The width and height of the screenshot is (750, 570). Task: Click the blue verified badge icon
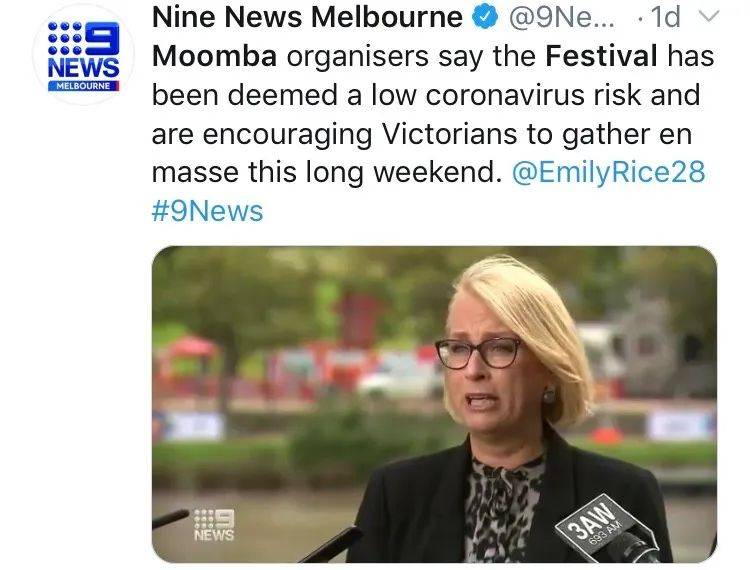click(485, 18)
